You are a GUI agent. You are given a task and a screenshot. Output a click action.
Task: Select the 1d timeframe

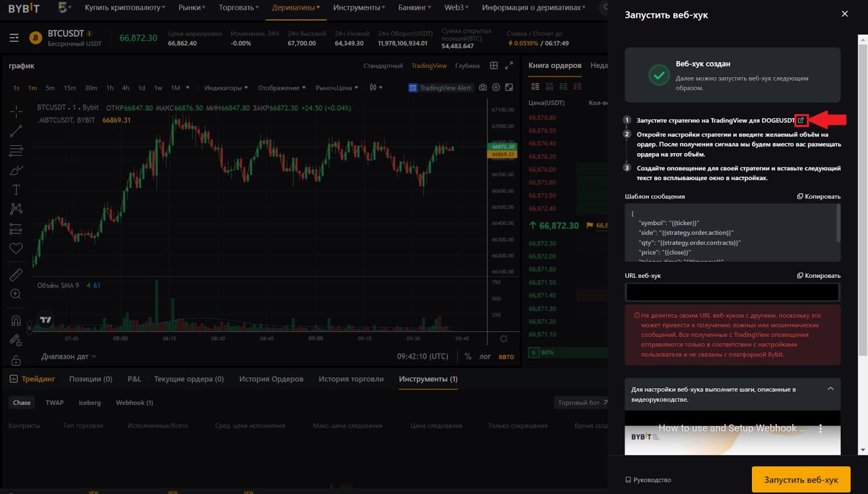142,88
